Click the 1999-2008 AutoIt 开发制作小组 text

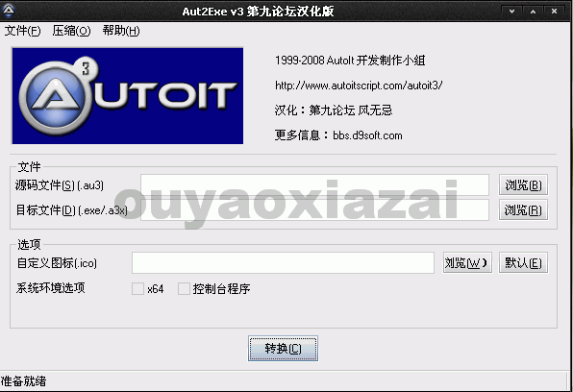(x=350, y=61)
